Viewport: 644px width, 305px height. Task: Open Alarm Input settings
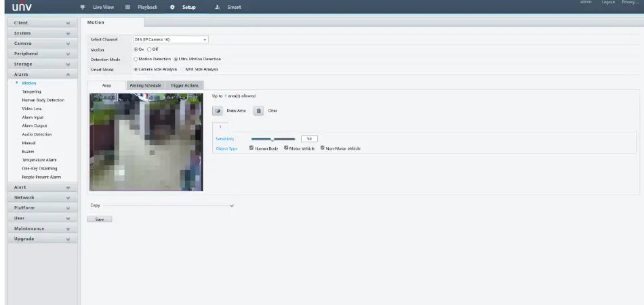33,117
